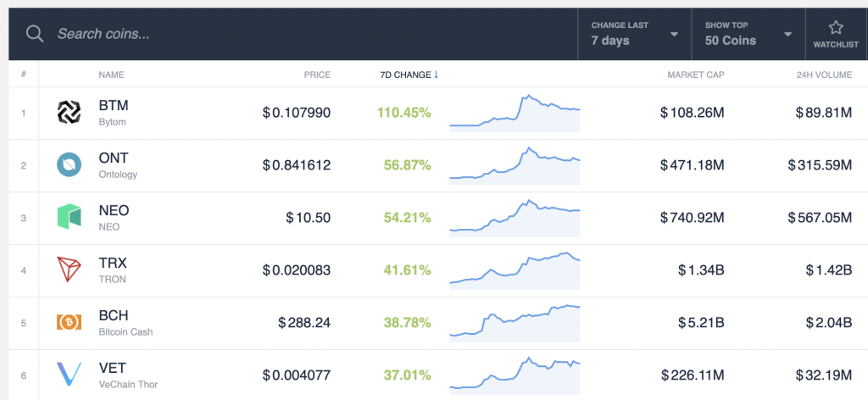Click the Watchlist star icon
This screenshot has width=868, height=400.
835,28
